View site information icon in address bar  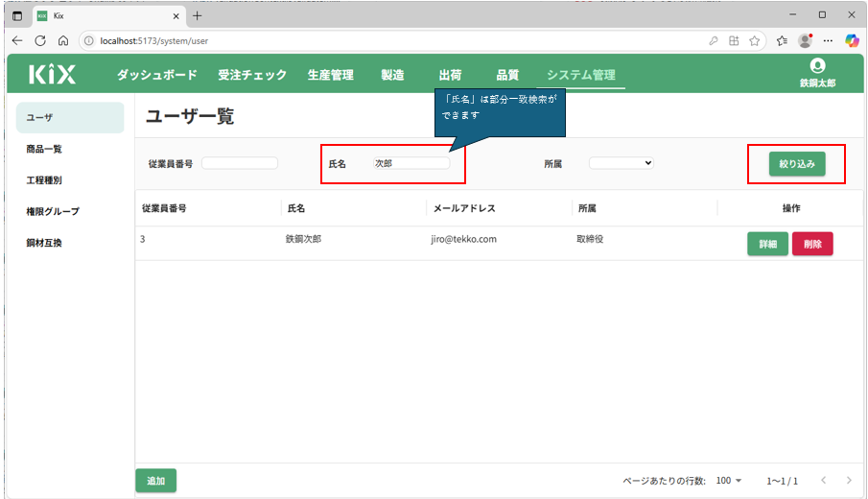pos(88,41)
